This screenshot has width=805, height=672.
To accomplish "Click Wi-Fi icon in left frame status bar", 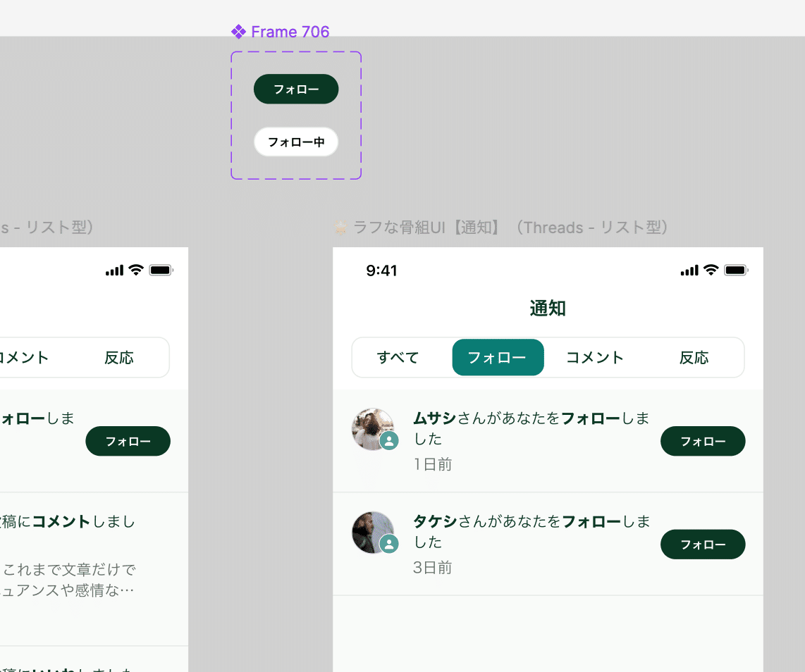I will (x=136, y=270).
